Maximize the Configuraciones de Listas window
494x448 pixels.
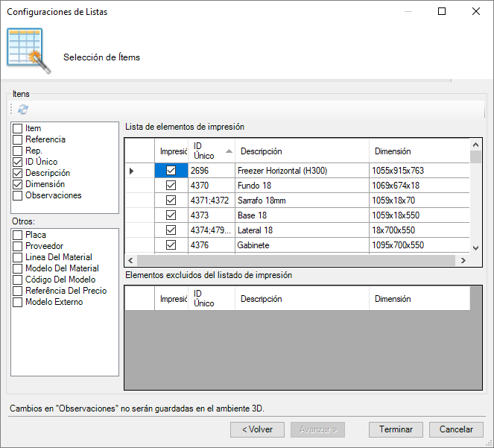(x=442, y=11)
